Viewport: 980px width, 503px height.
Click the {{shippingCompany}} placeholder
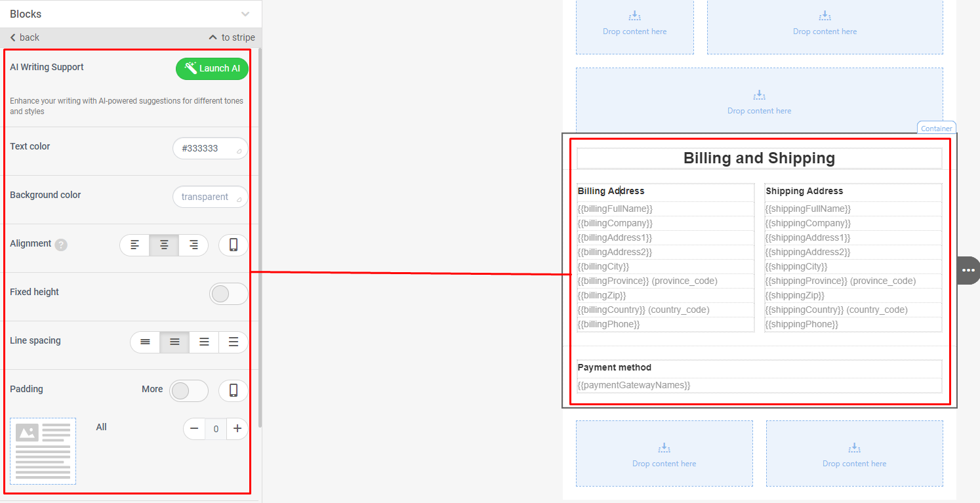pos(808,223)
